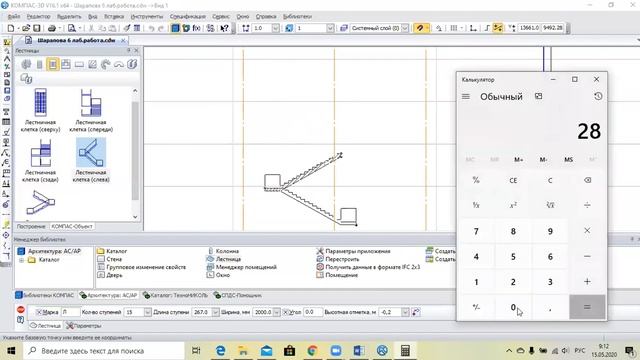Open Длина ступени dropdown arrow
Screen dimensions: 640x360
pyautogui.click(x=215, y=312)
